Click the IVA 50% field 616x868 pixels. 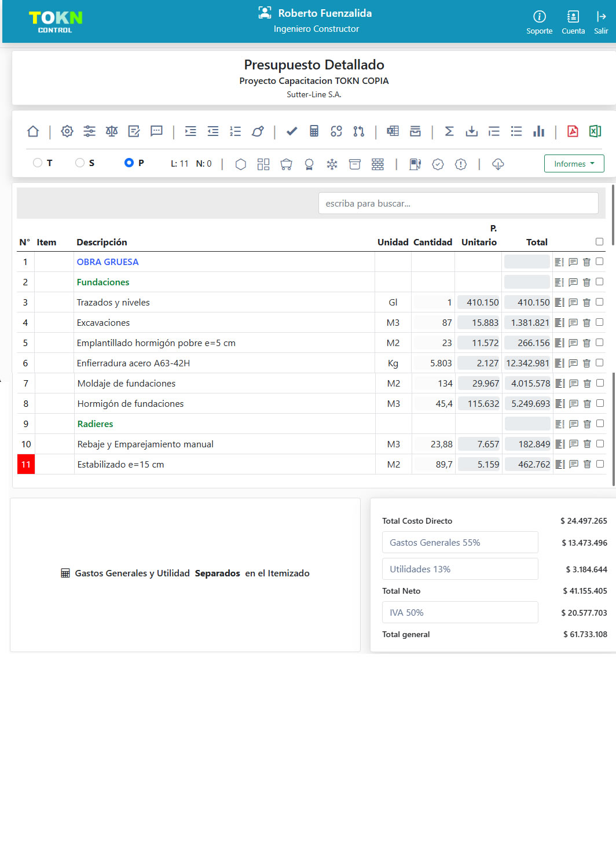[460, 612]
